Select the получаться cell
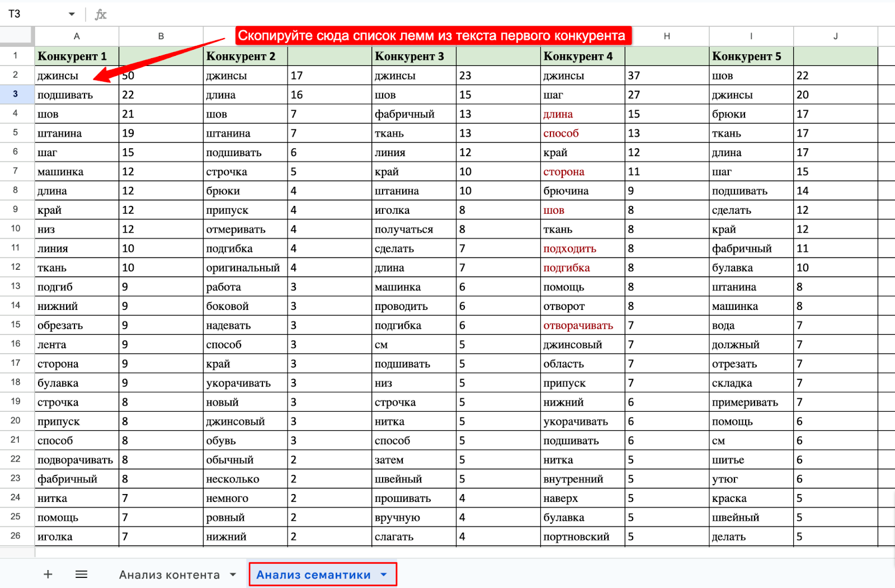The image size is (895, 588). click(x=414, y=229)
